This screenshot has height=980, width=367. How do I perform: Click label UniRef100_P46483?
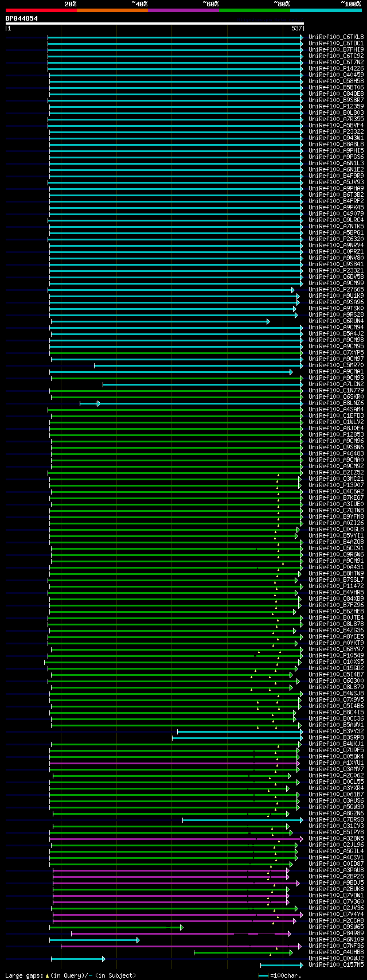point(336,453)
